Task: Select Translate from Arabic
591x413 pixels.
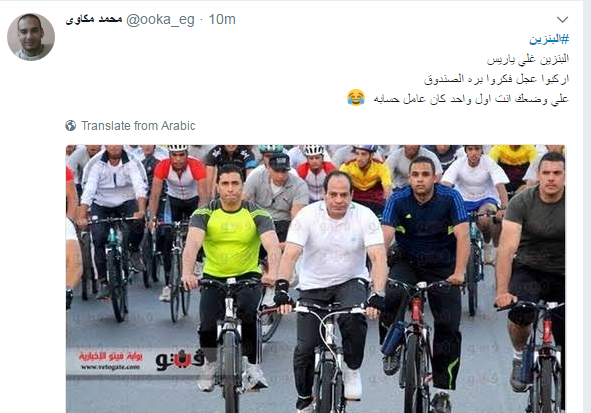Action: point(138,125)
